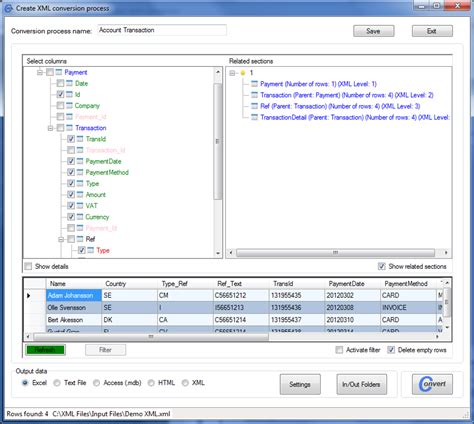
Task: Select the HTML output option
Action: click(x=151, y=383)
